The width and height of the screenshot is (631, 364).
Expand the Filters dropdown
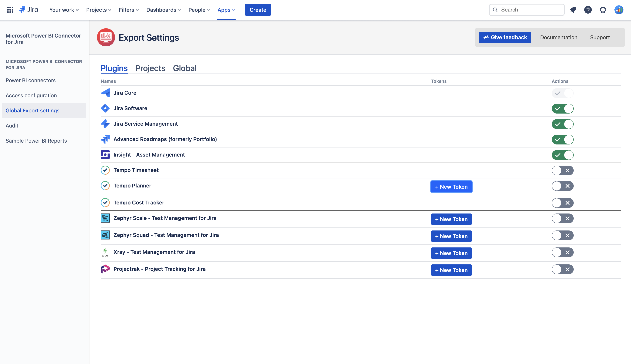pos(129,10)
